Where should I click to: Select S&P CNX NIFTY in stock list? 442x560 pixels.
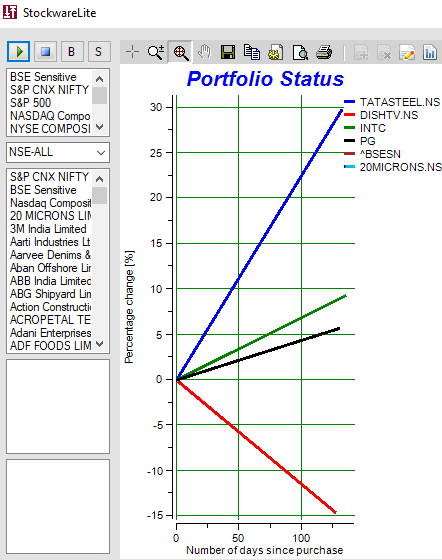[x=49, y=177]
